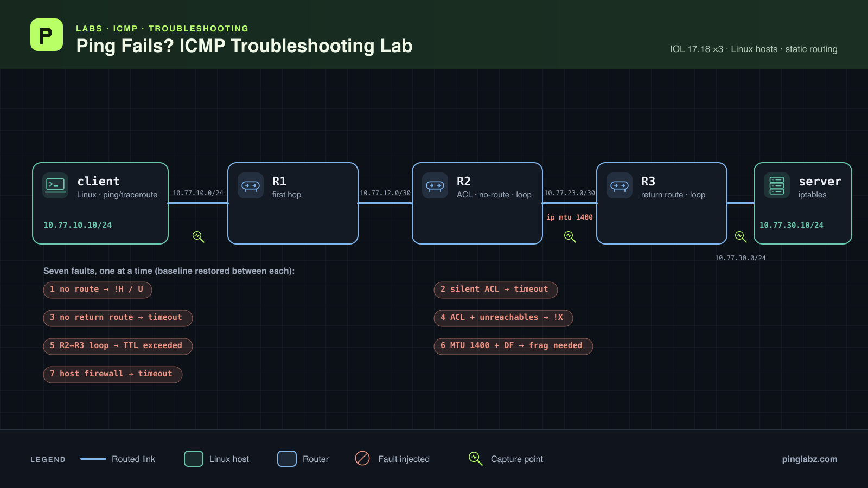Click R3 return route · loop subtitle
The image size is (868, 488).
click(x=673, y=195)
